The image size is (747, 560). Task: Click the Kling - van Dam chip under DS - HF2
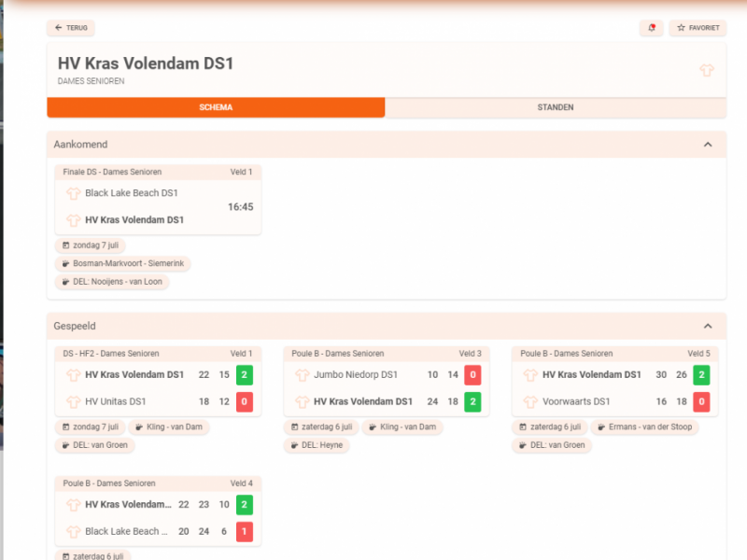tap(169, 427)
